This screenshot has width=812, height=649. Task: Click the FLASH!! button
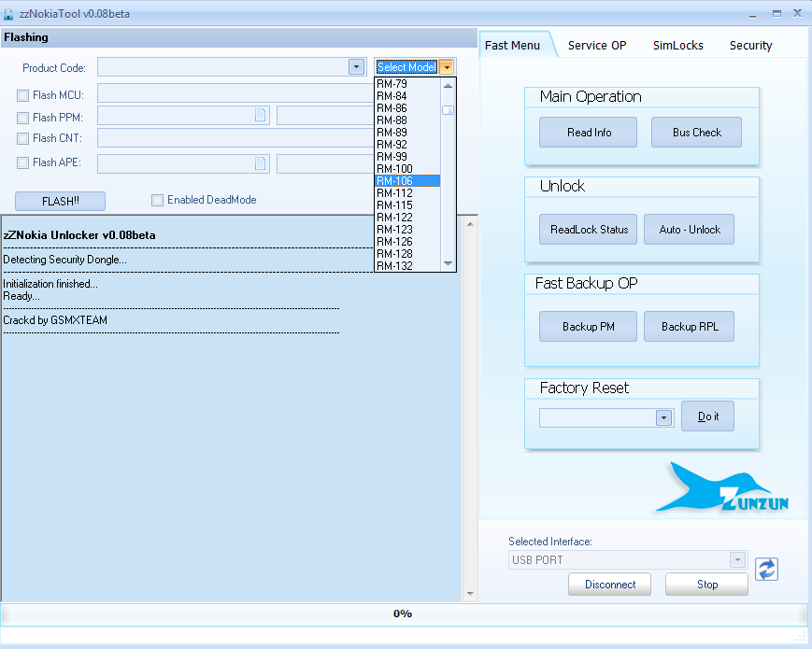[60, 202]
